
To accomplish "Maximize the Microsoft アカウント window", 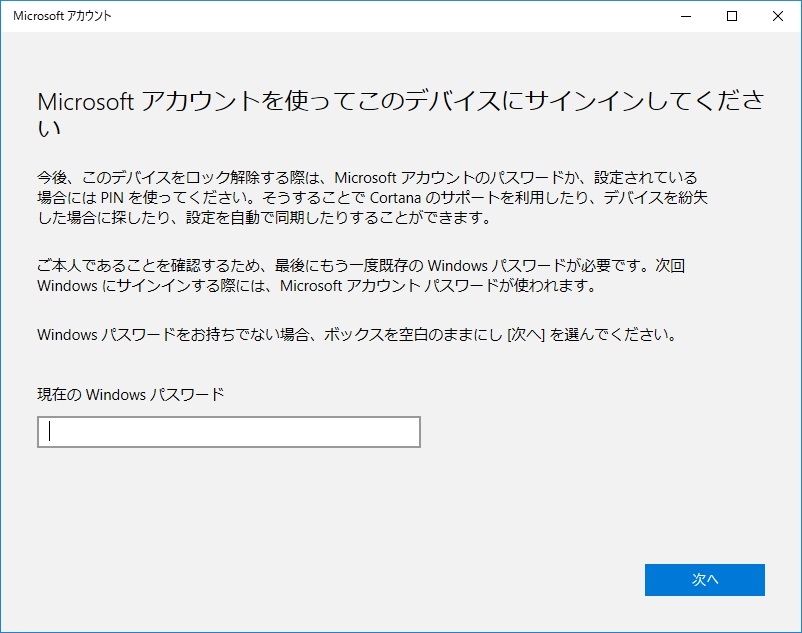I will coord(732,16).
